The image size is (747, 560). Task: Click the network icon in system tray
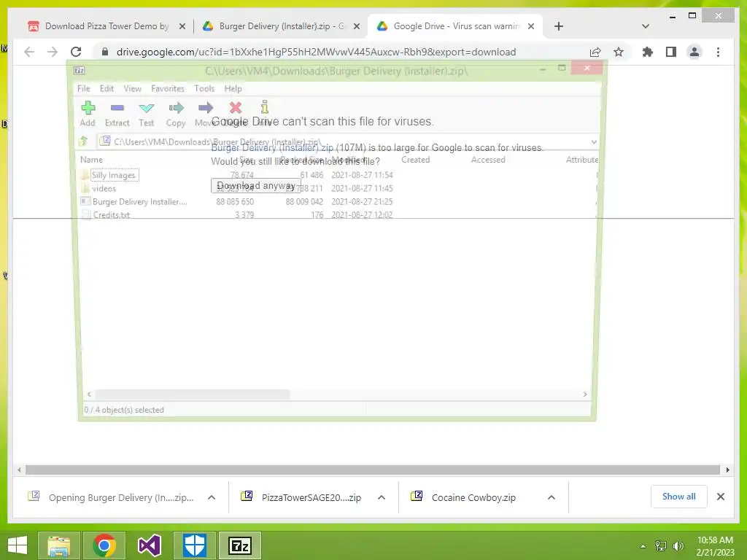[x=661, y=545]
